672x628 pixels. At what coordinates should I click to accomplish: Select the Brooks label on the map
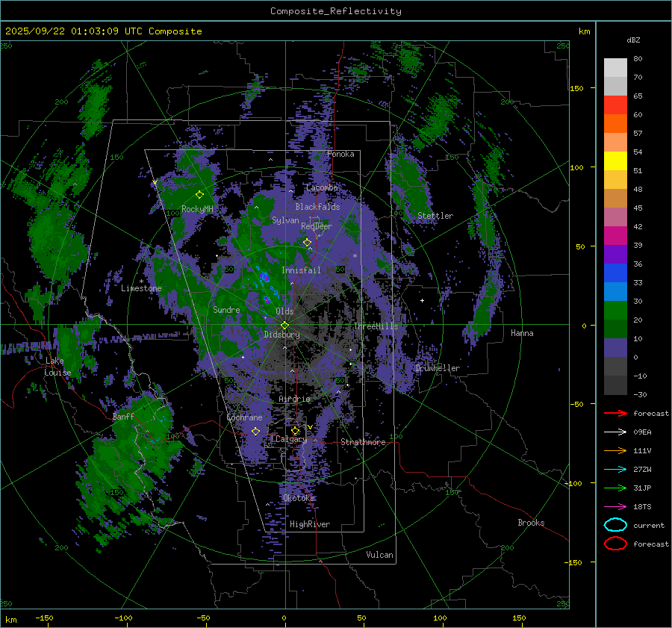[531, 523]
